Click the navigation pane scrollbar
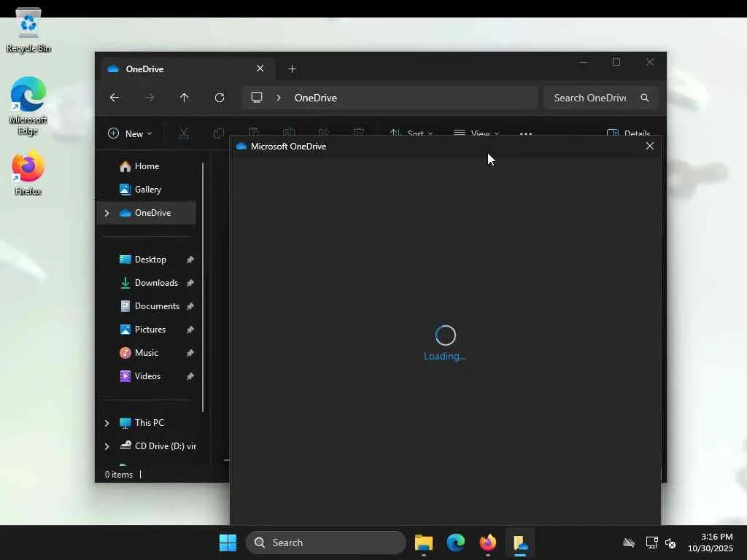The height and width of the screenshot is (560, 747). click(x=203, y=287)
